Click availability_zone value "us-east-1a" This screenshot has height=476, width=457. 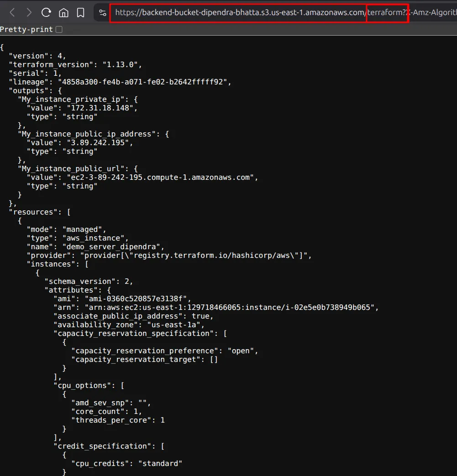(x=173, y=324)
